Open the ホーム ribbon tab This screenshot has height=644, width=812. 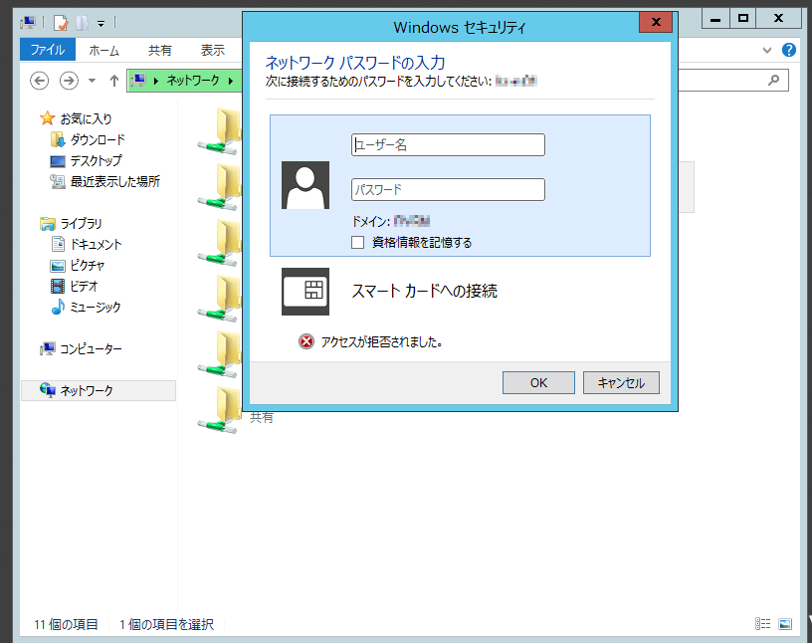click(x=104, y=50)
